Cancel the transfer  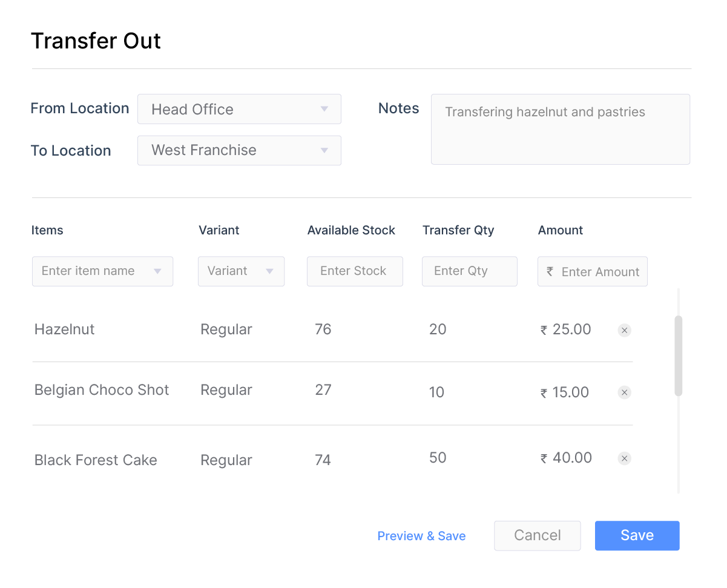pyautogui.click(x=537, y=535)
